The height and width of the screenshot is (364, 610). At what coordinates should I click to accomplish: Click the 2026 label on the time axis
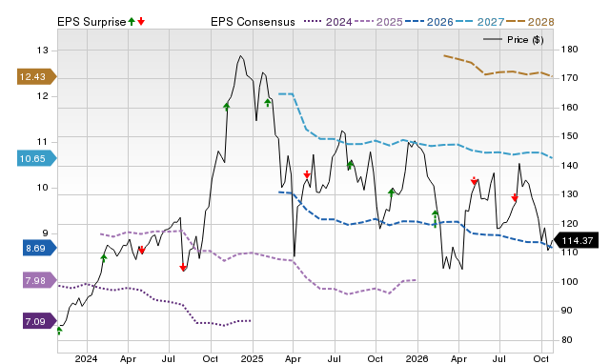pos(417,358)
